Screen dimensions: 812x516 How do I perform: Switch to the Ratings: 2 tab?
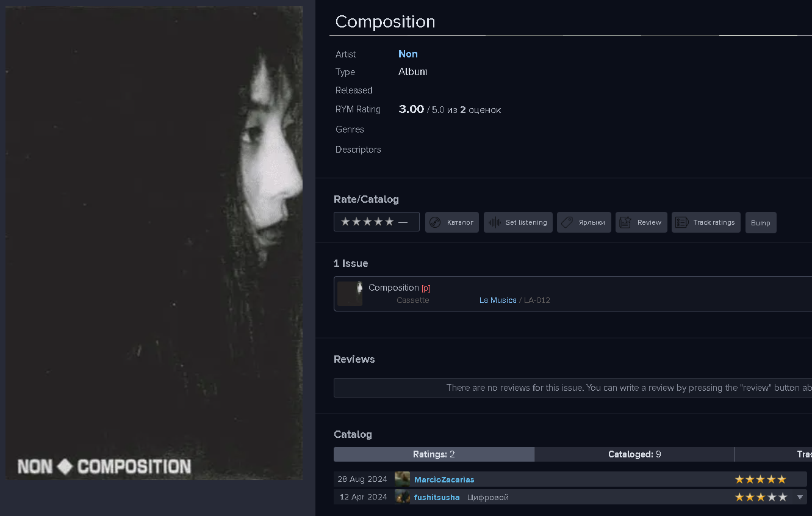[x=434, y=454]
